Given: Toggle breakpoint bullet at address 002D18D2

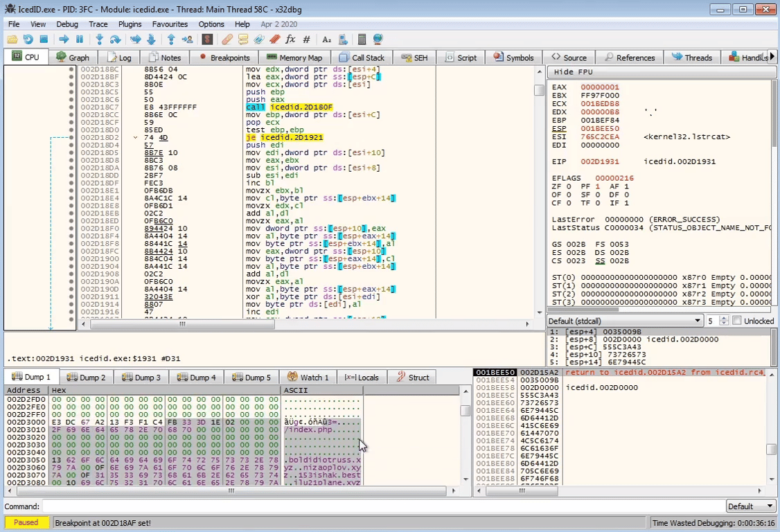Looking at the screenshot, I should point(71,138).
